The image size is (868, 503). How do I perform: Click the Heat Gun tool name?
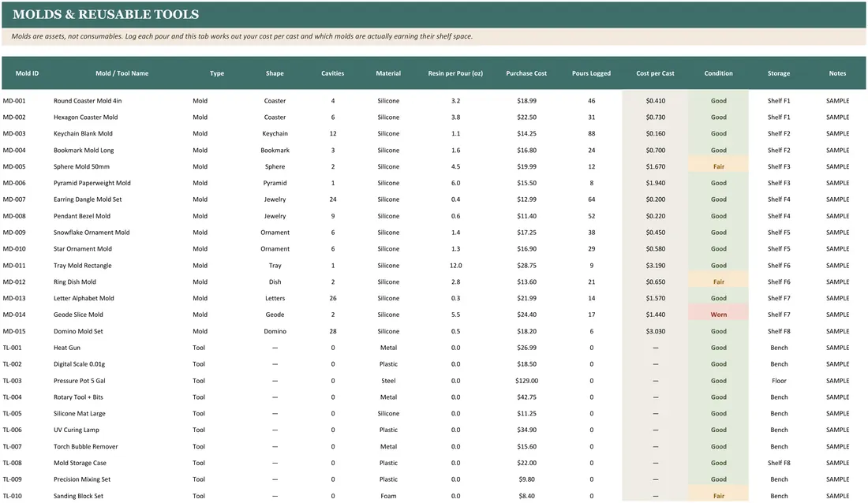[x=67, y=348]
